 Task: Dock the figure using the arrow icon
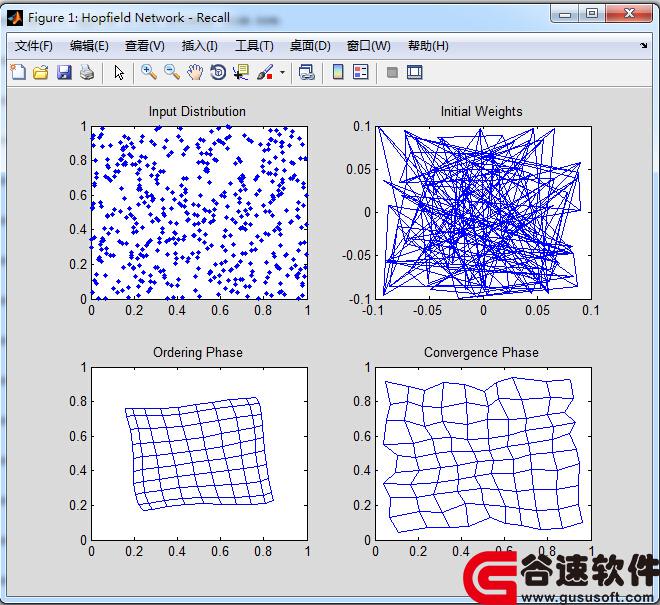[x=644, y=45]
